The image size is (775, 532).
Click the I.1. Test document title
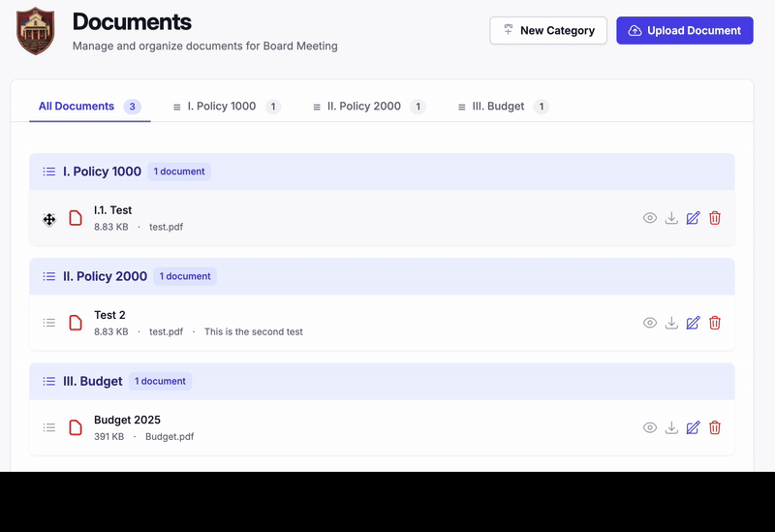[112, 210]
